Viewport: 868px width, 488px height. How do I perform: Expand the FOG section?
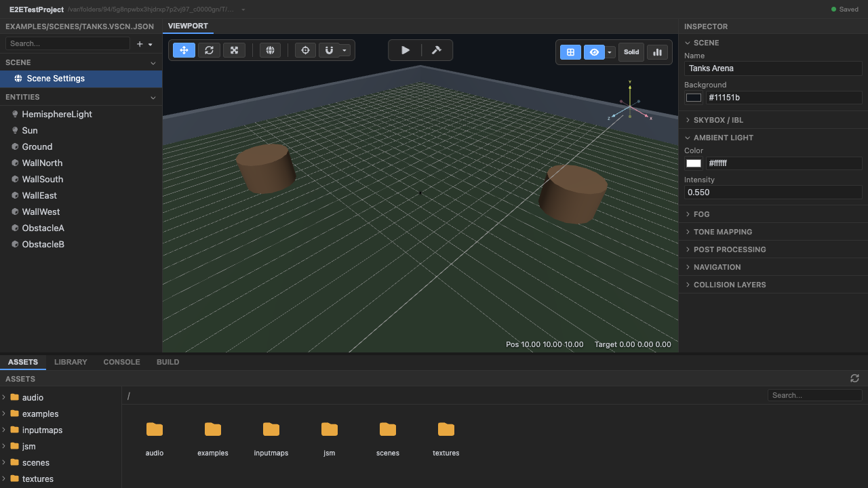tap(773, 214)
